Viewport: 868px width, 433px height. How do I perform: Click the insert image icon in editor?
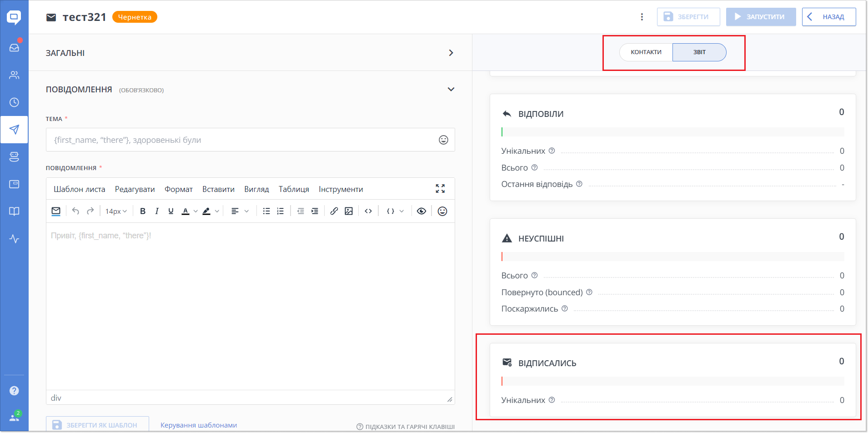click(349, 211)
